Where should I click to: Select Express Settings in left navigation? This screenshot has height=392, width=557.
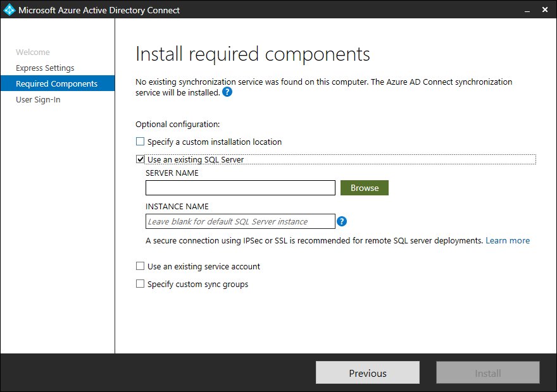[x=45, y=68]
